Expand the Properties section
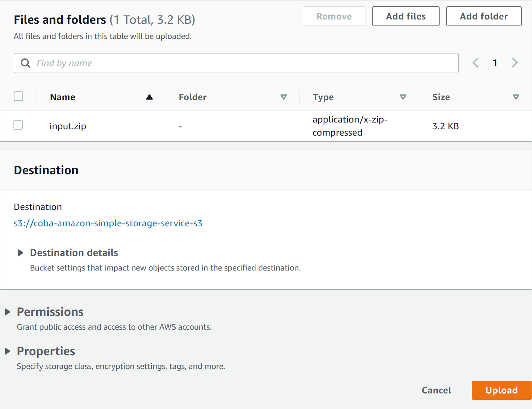The height and width of the screenshot is (409, 532). coord(7,351)
